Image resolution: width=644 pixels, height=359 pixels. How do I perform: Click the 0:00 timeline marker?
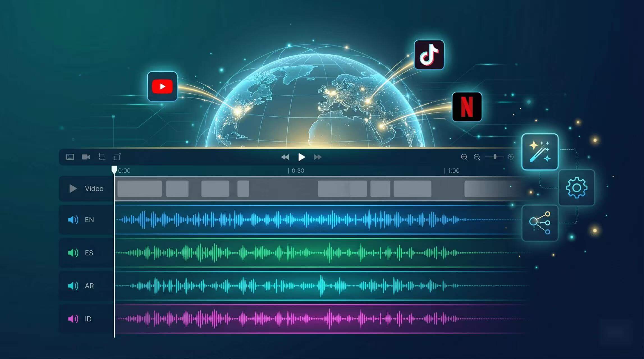pos(124,171)
